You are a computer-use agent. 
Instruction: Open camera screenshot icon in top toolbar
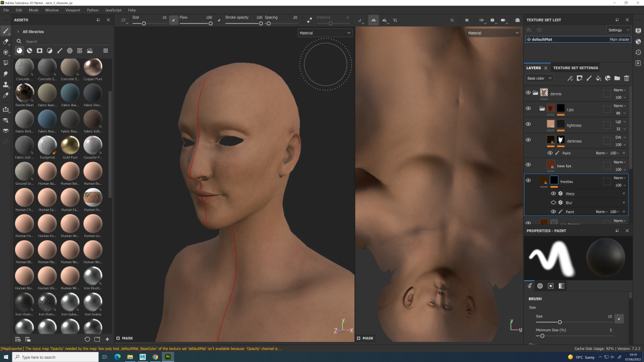tap(517, 19)
